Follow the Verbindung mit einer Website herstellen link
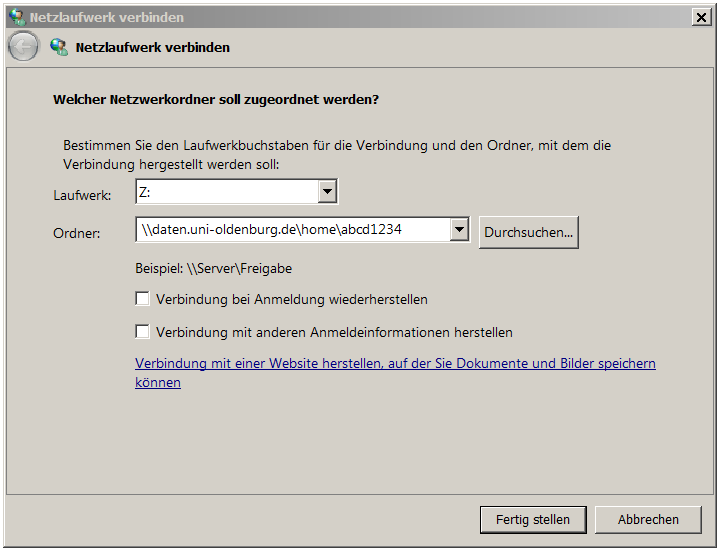The image size is (723, 549). (395, 372)
